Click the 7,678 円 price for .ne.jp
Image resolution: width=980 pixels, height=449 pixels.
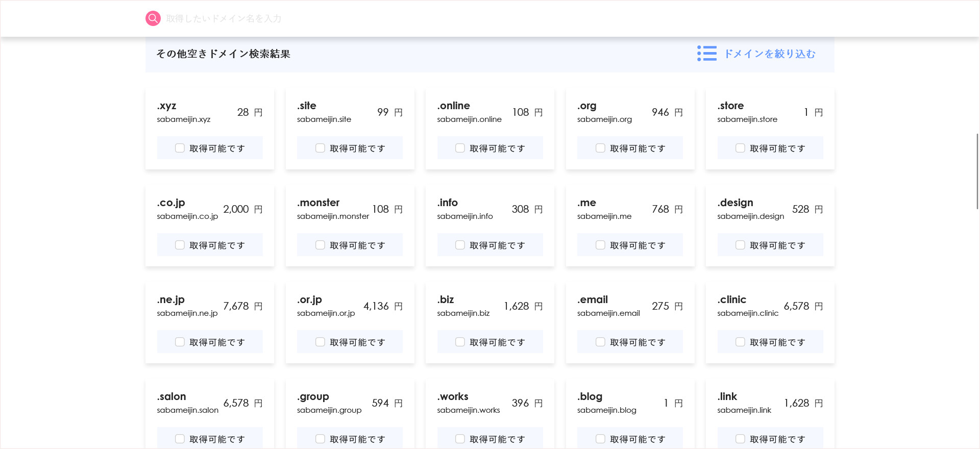pyautogui.click(x=243, y=306)
